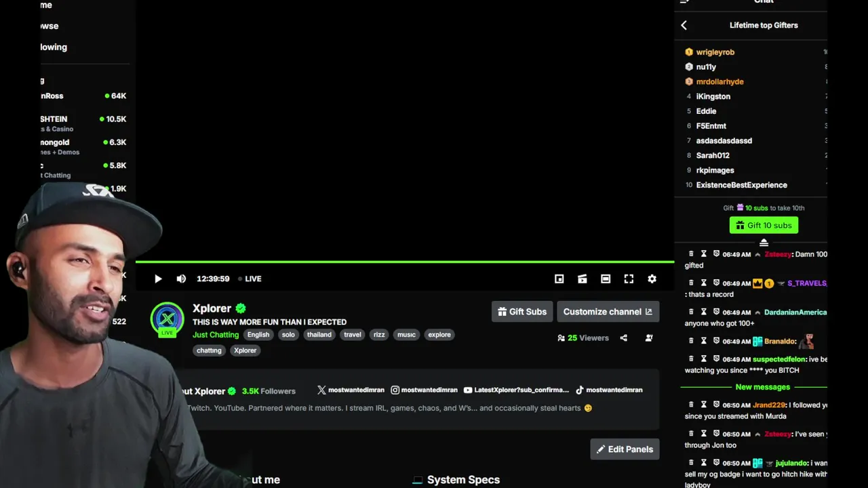
Task: Click the System Specs laptop icon
Action: tap(418, 480)
